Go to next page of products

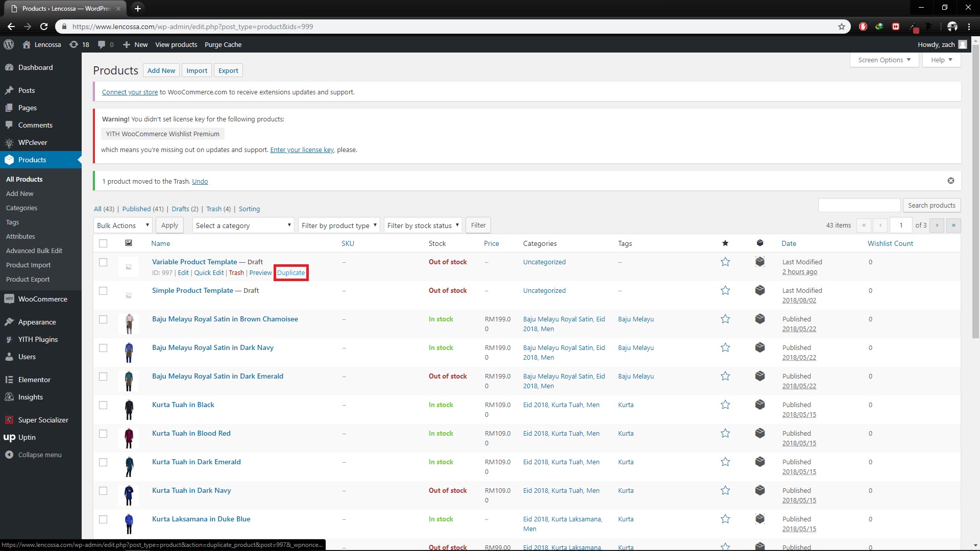pyautogui.click(x=937, y=225)
